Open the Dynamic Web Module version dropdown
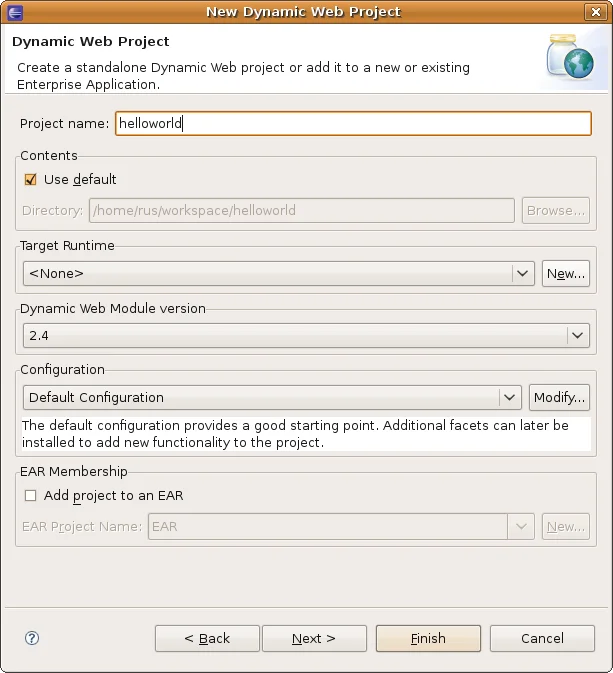Image resolution: width=613 pixels, height=673 pixels. tap(577, 336)
